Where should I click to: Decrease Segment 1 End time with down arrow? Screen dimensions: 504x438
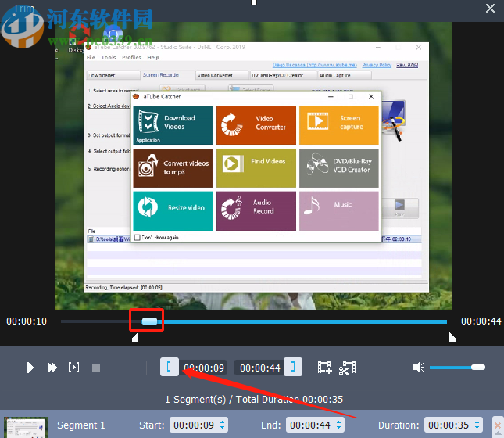click(339, 429)
